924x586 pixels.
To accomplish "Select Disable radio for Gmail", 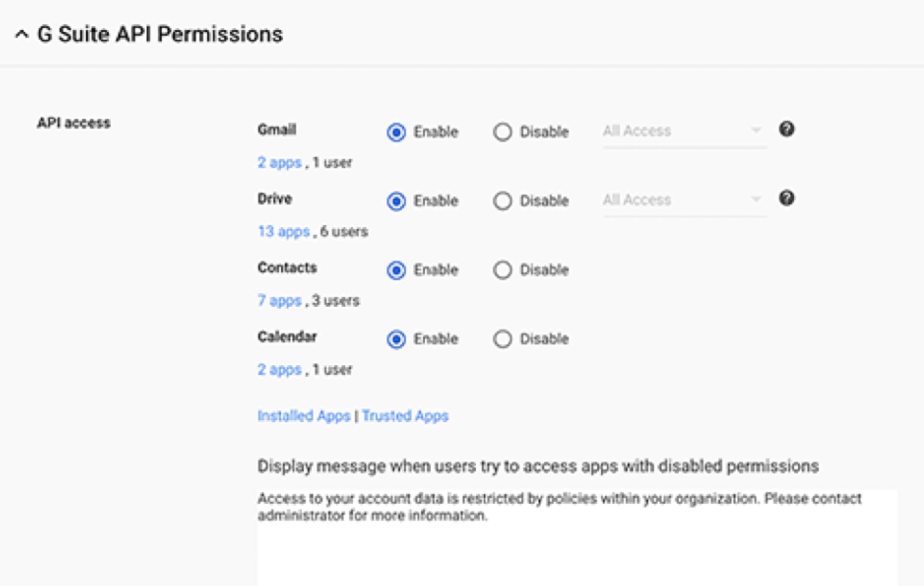I will 502,132.
